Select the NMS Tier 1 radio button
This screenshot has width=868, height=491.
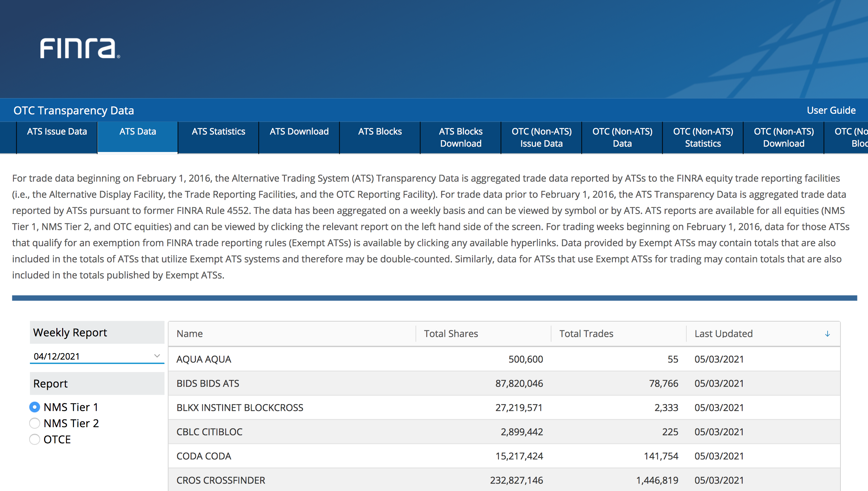point(35,407)
